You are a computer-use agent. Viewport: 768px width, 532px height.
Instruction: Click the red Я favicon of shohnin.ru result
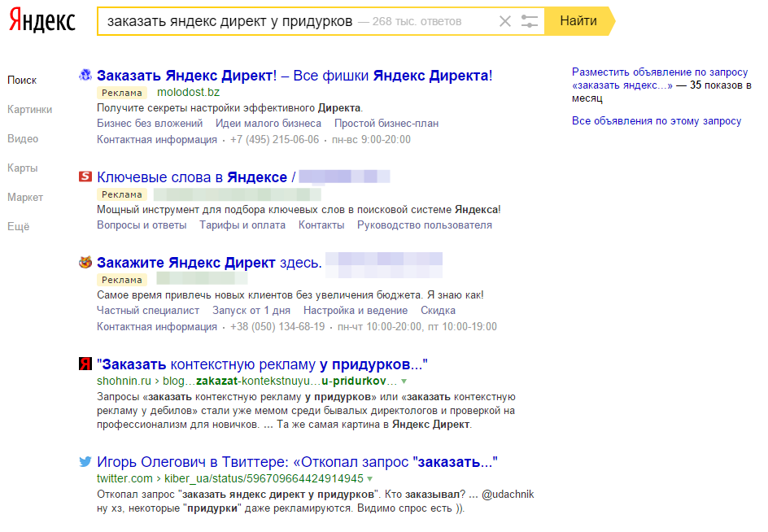(85, 364)
